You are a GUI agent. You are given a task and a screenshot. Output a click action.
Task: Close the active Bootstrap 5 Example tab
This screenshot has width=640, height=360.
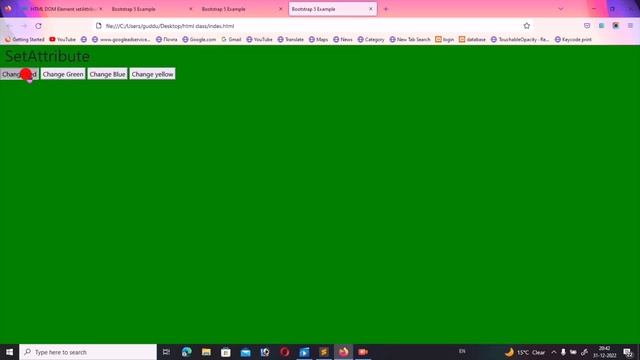(x=371, y=9)
